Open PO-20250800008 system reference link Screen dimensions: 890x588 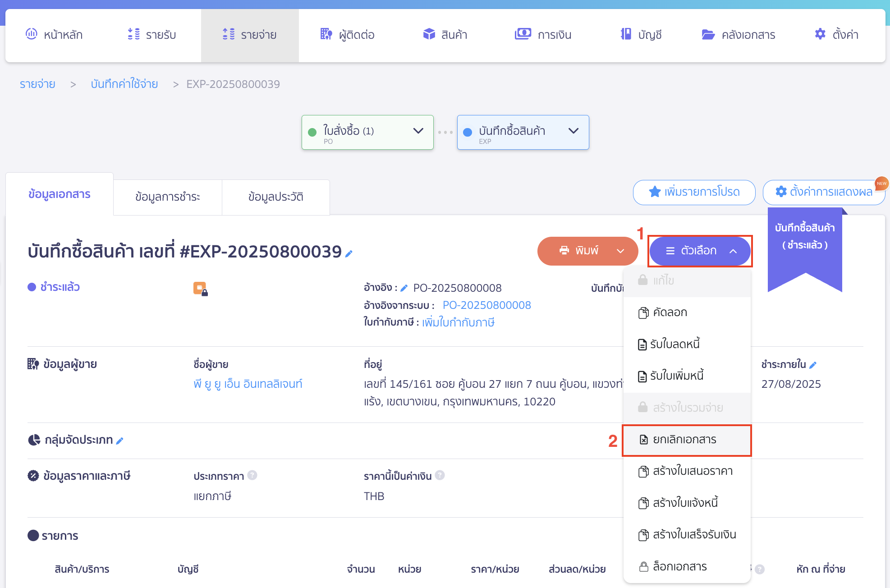click(486, 305)
